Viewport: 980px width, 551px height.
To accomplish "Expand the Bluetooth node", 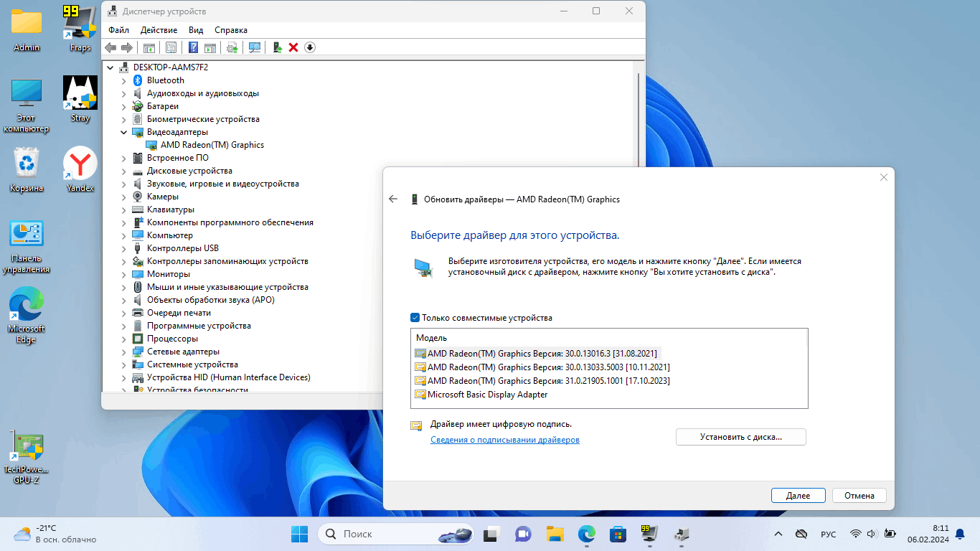I will point(123,80).
